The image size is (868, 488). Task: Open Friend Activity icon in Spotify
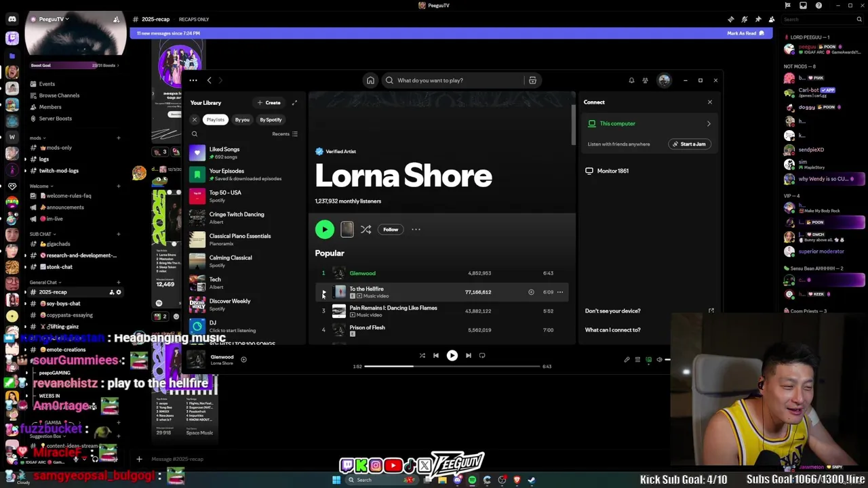[x=645, y=81]
